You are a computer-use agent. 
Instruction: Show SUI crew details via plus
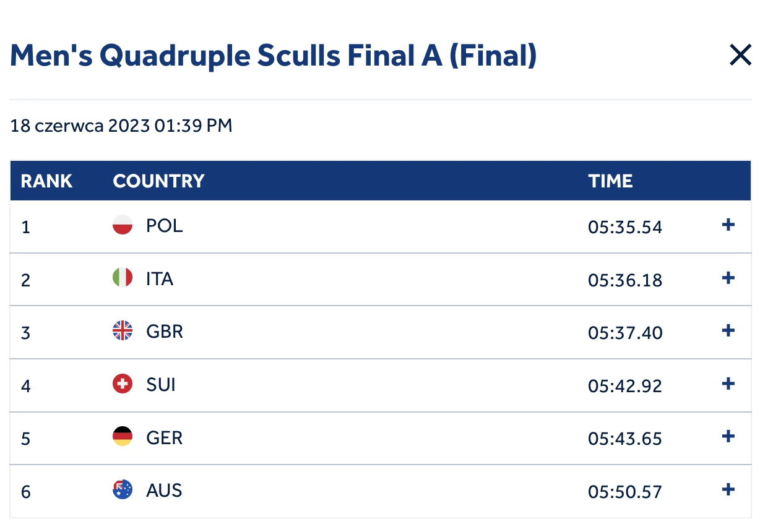728,384
